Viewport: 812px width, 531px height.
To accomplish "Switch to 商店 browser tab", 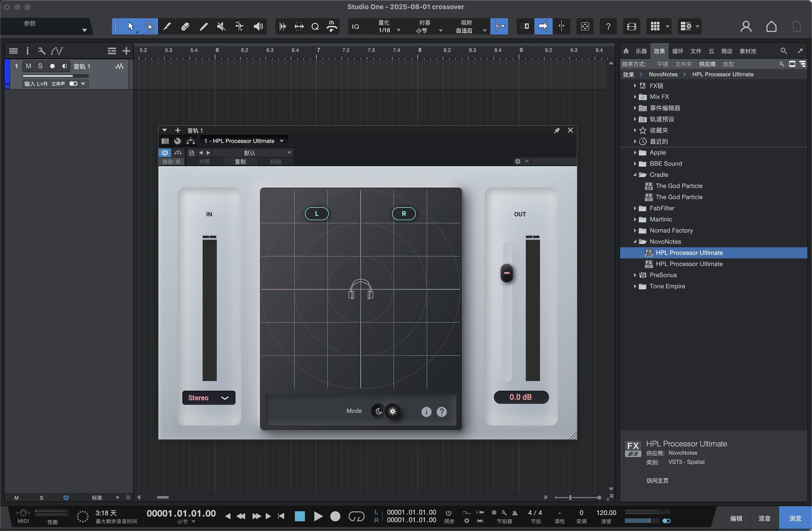I will [x=727, y=51].
